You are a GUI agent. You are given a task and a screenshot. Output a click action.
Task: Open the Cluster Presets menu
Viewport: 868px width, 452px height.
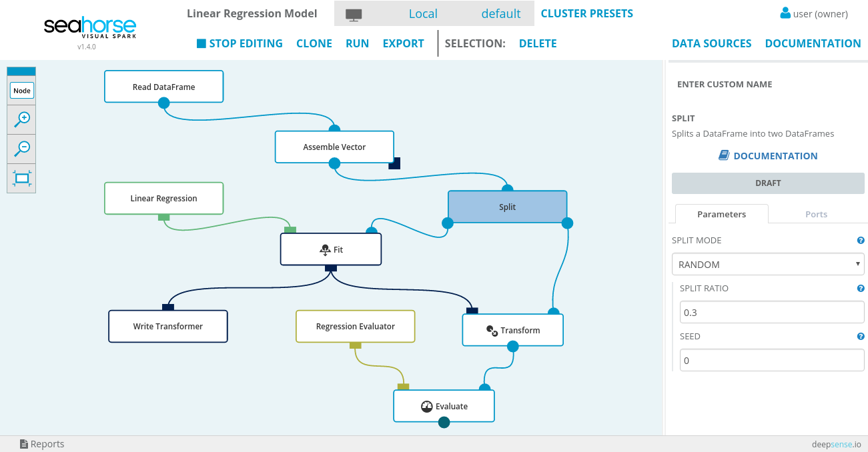586,13
